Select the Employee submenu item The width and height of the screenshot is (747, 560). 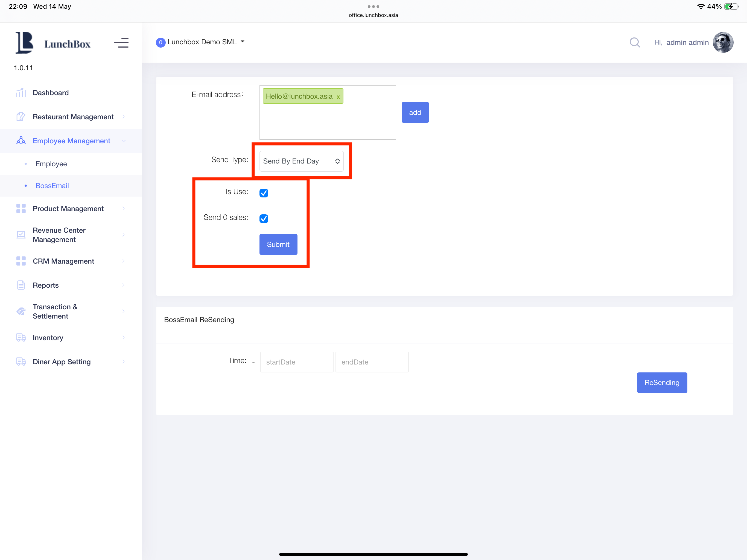pyautogui.click(x=71, y=164)
